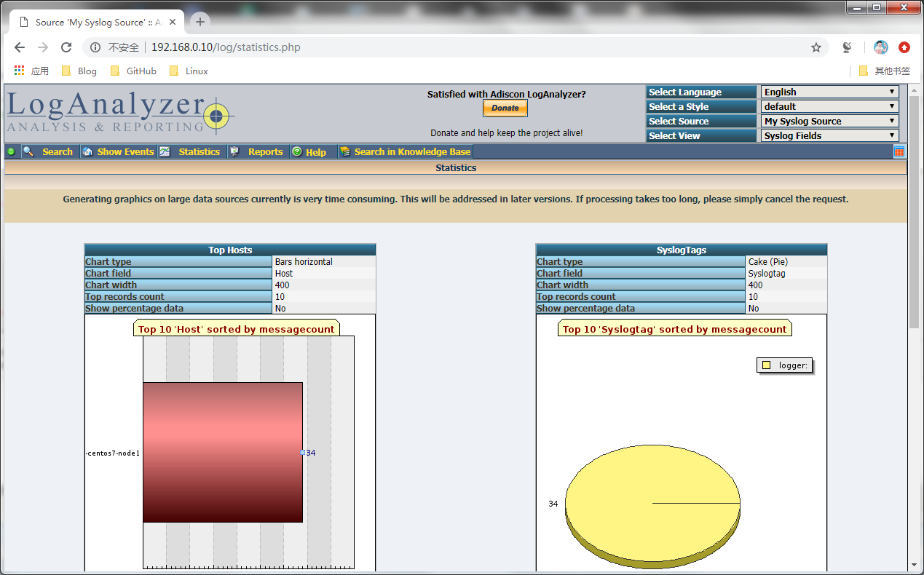Screen dimensions: 924x575
Task: Open the Reports menu item
Action: tap(265, 151)
